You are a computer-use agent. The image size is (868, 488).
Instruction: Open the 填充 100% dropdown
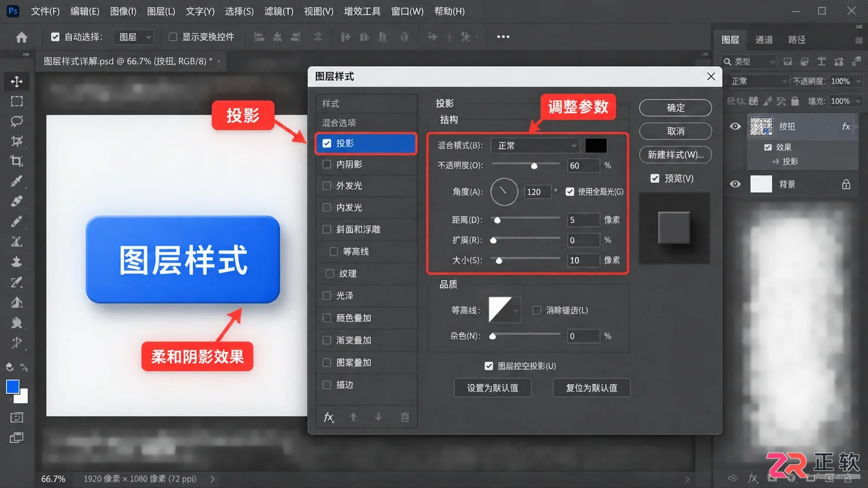click(x=844, y=101)
